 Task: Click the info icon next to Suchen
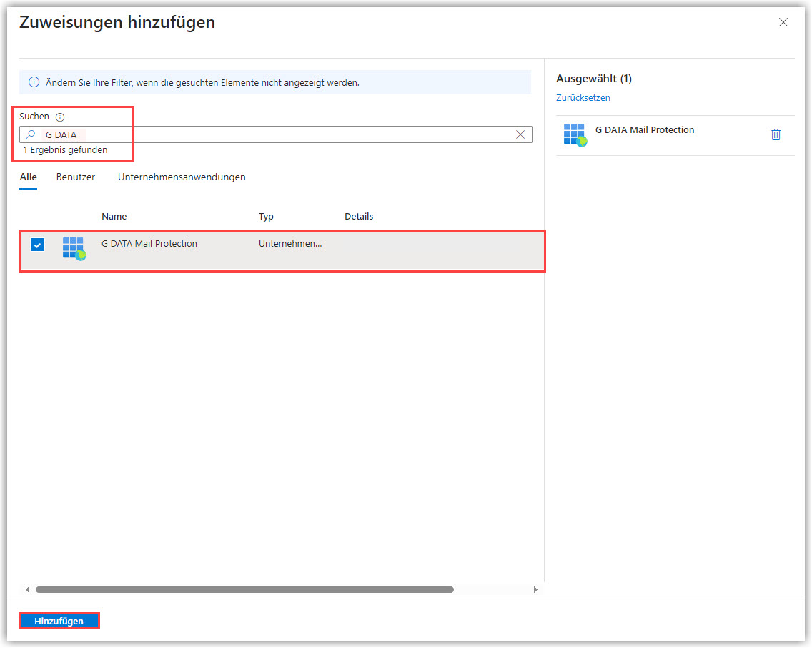(60, 117)
